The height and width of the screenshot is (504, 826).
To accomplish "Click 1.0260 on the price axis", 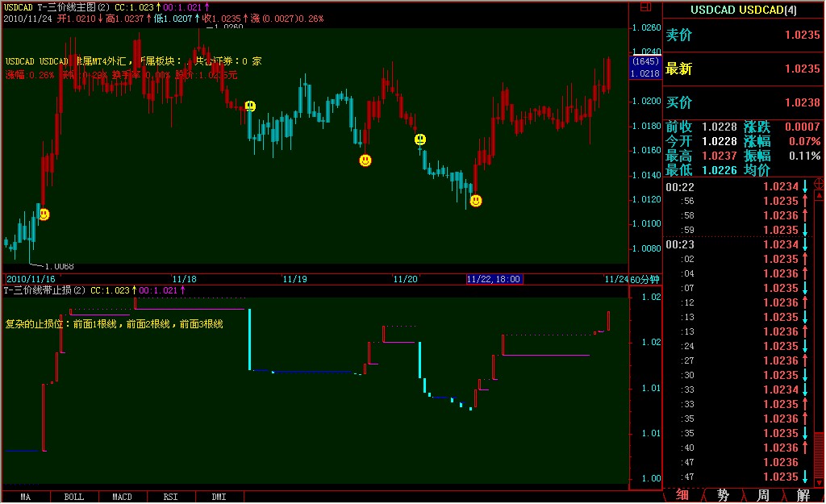I will pyautogui.click(x=646, y=27).
